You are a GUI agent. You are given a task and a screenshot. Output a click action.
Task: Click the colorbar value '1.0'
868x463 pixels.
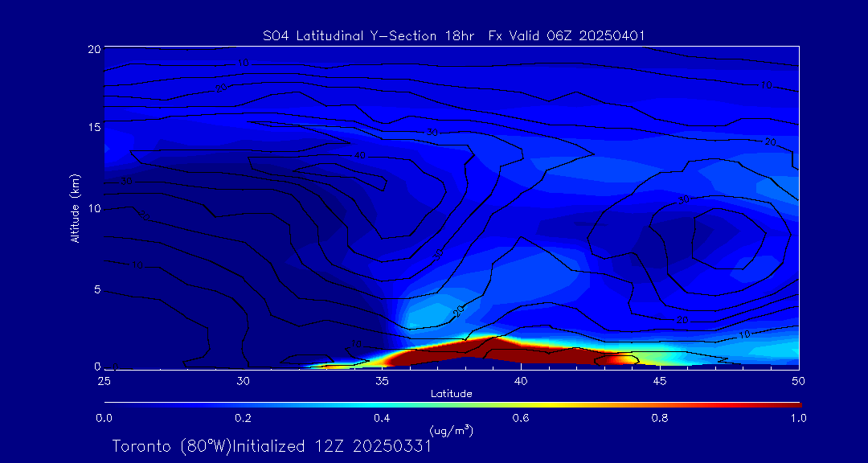799,418
